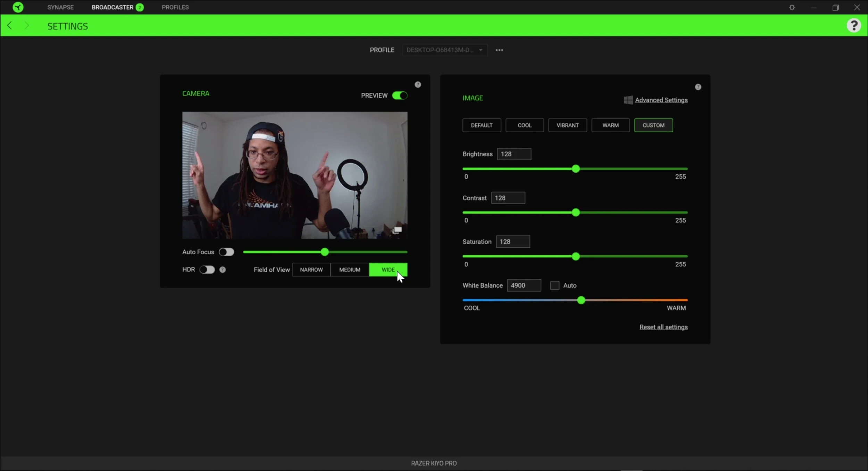The height and width of the screenshot is (471, 868).
Task: Go back with left arrow
Action: point(10,25)
